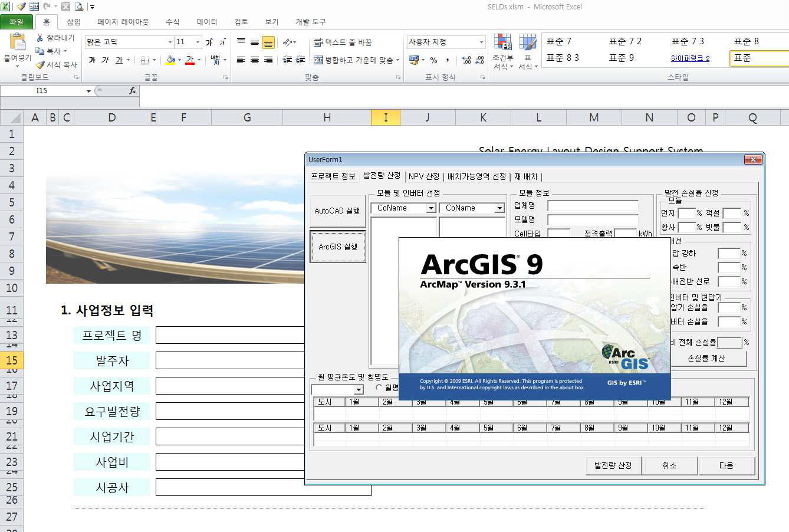Click increase decimal places icon

pos(466,60)
